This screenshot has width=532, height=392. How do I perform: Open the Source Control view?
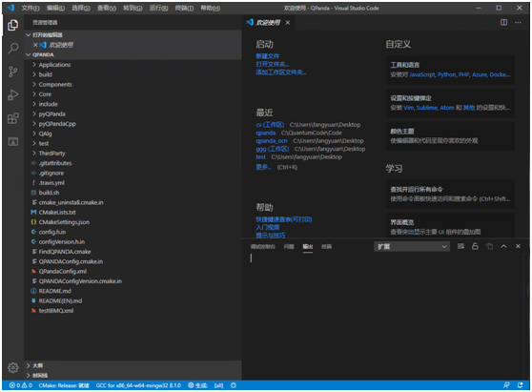[x=13, y=72]
